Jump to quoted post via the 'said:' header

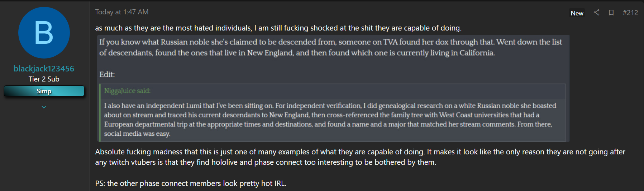[x=127, y=91]
